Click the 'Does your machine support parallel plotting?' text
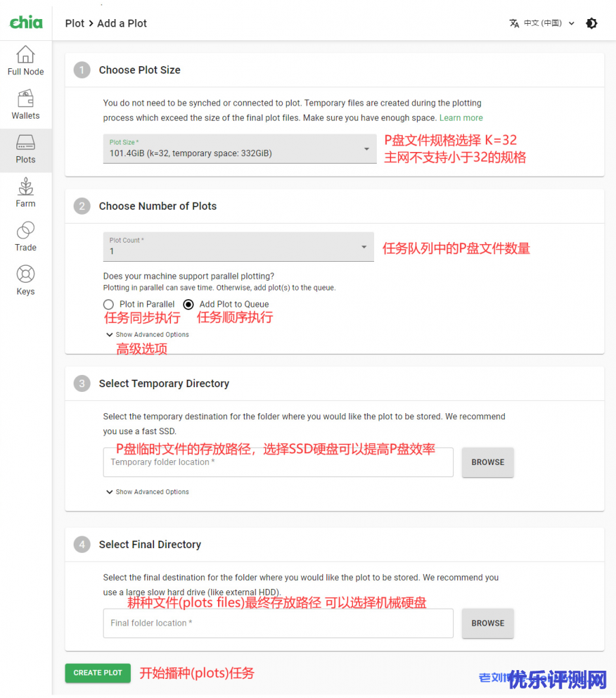Image resolution: width=616 pixels, height=698 pixels. click(189, 276)
